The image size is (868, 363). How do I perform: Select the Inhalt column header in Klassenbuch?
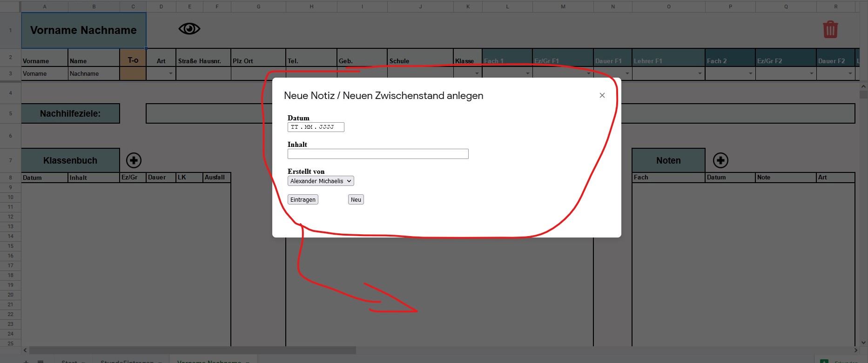(94, 178)
